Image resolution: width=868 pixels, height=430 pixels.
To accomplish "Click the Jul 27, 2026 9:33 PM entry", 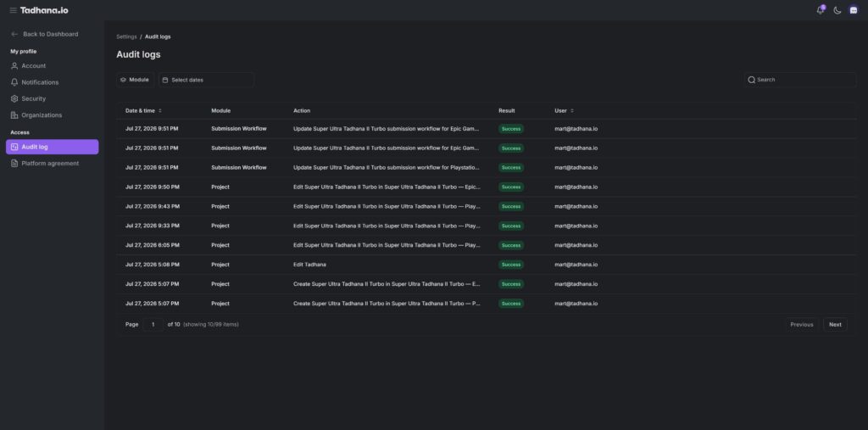I will [153, 226].
